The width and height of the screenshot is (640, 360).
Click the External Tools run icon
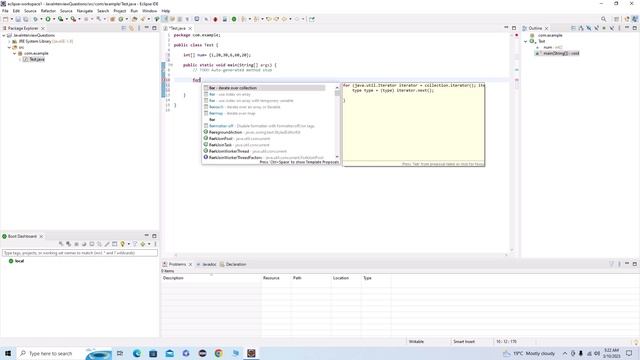coord(73,19)
